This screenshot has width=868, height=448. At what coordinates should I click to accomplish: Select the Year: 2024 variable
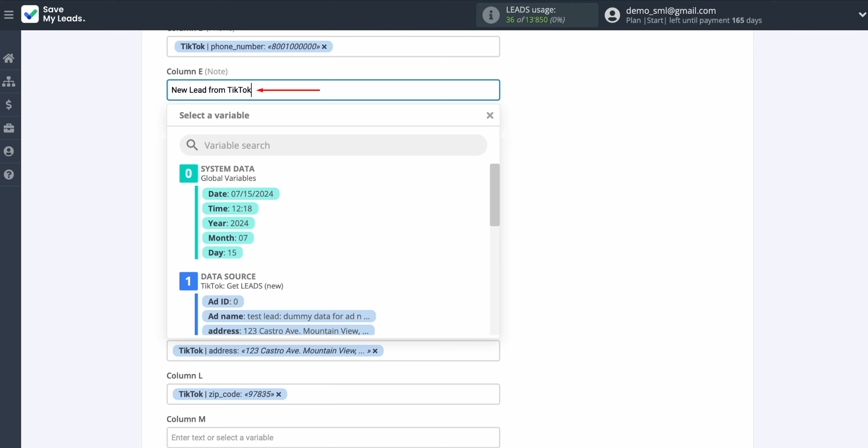(x=228, y=223)
